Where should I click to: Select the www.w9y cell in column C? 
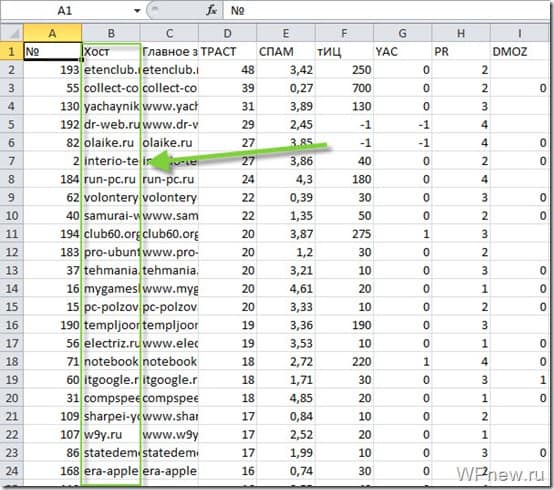169,435
